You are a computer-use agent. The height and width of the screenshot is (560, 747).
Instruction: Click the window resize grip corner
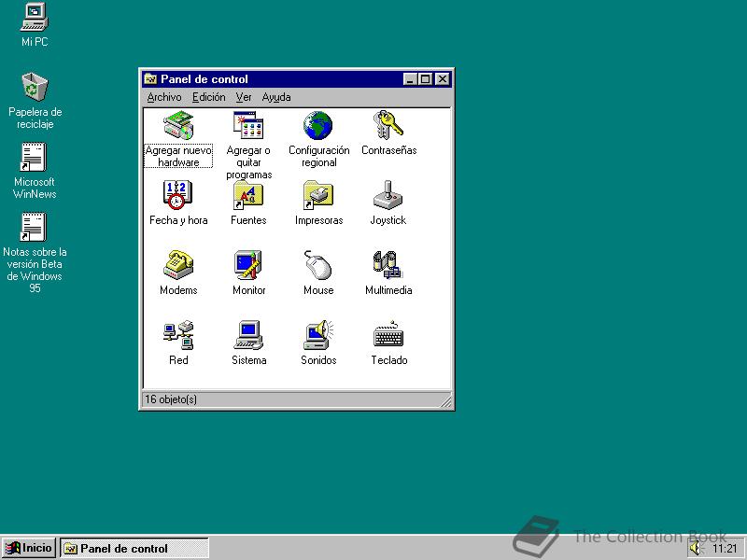point(445,401)
